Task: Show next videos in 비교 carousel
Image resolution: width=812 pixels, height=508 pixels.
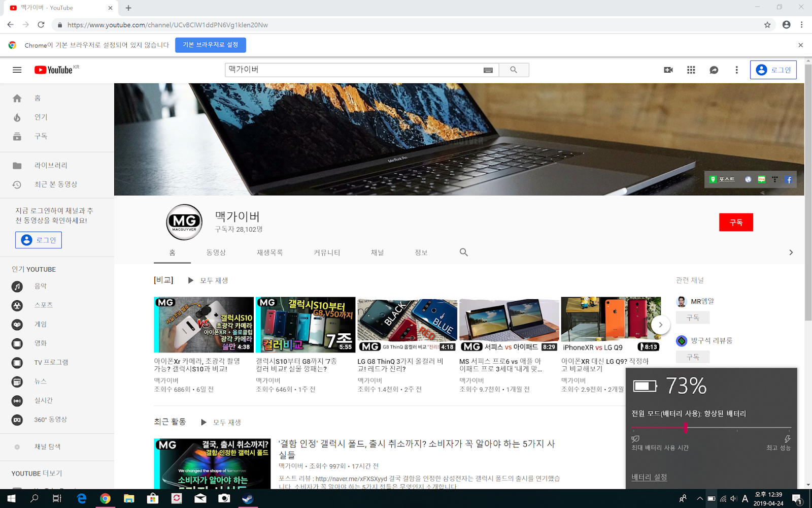Action: coord(660,325)
